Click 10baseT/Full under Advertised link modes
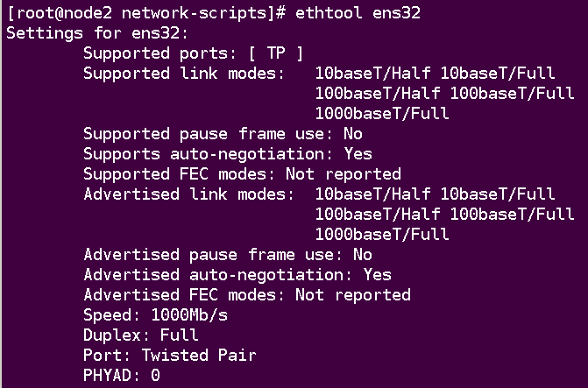 [x=498, y=194]
